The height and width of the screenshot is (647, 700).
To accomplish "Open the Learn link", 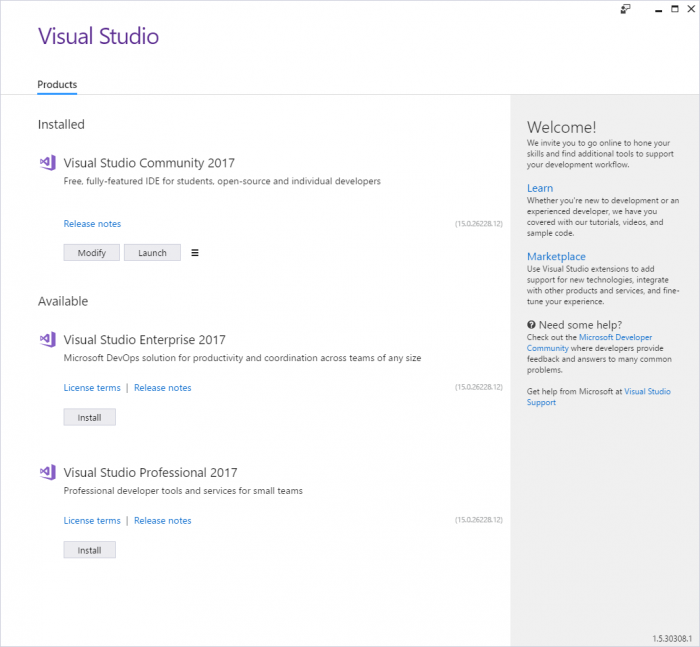I will pos(540,188).
